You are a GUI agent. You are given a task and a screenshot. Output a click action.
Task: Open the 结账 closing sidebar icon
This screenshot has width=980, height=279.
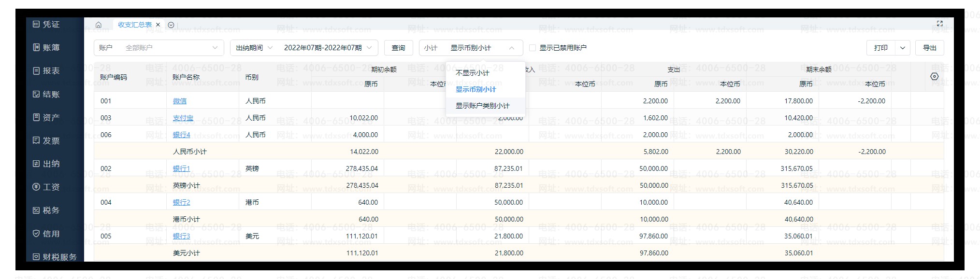(x=37, y=94)
